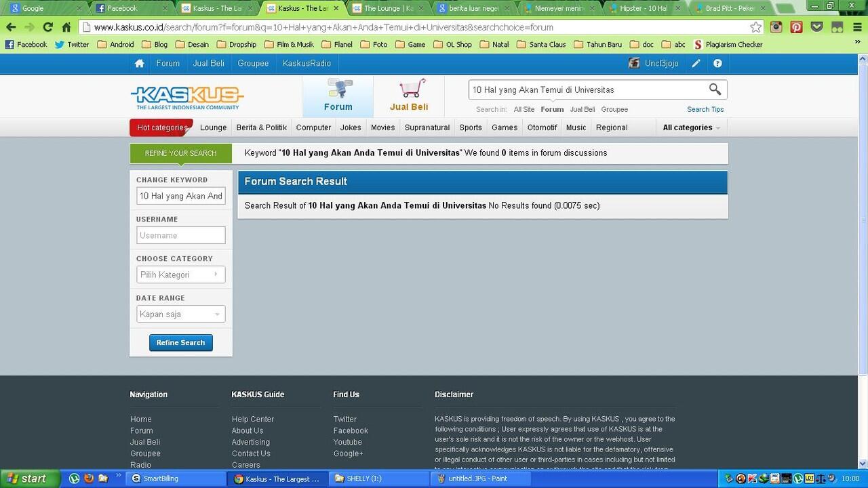This screenshot has height=488, width=868.
Task: Click the Uncl3jojo user avatar
Action: click(634, 63)
